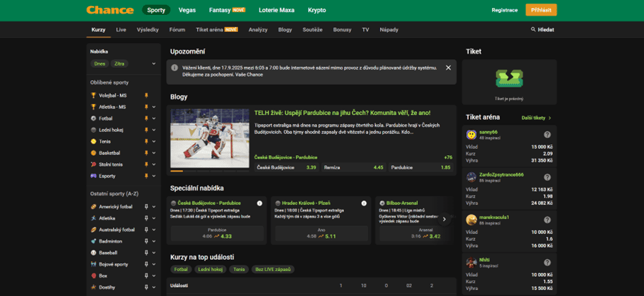The height and width of the screenshot is (296, 644).
Task: Toggle the Zítra offer filter
Action: (119, 63)
